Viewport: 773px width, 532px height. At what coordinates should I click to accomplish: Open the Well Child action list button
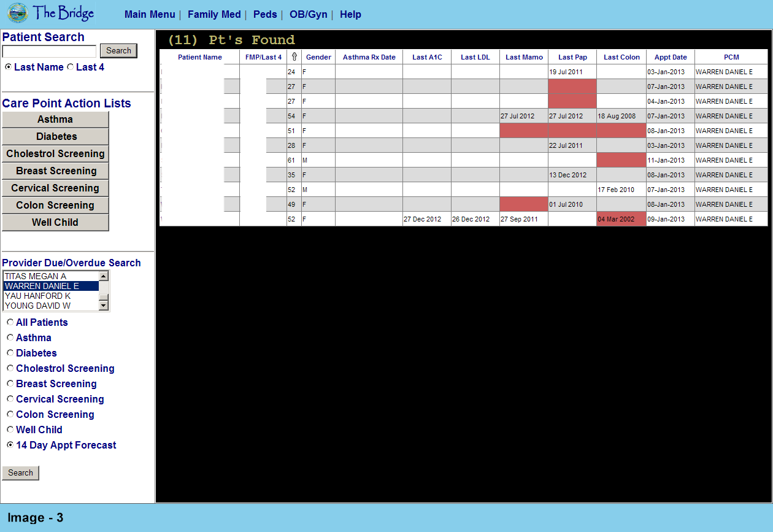coord(55,223)
